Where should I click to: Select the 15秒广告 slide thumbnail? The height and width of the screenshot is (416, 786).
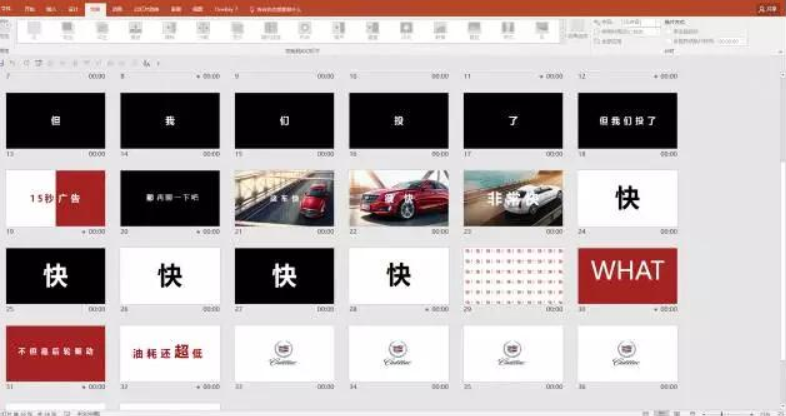pyautogui.click(x=56, y=198)
